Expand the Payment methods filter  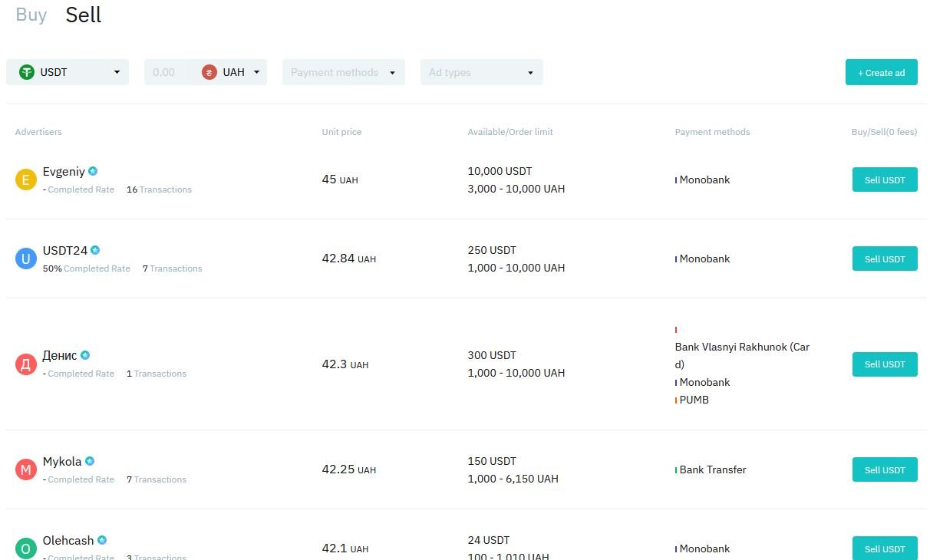pyautogui.click(x=343, y=72)
